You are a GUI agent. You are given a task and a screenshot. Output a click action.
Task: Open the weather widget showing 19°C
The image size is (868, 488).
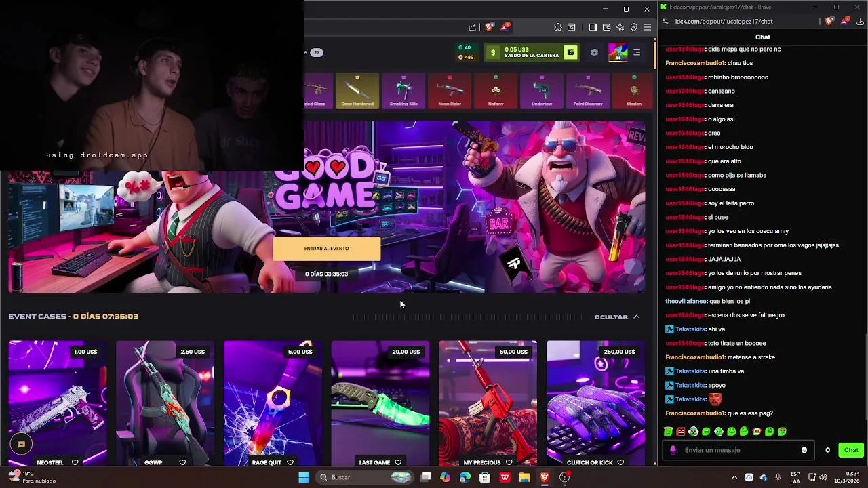(33, 477)
